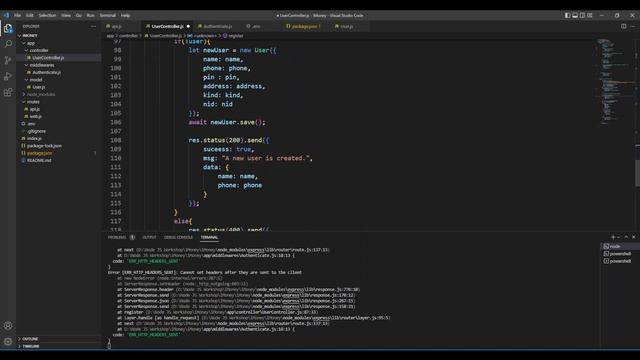Open the Run menu
This screenshot has height=360, width=640.
(91, 15)
